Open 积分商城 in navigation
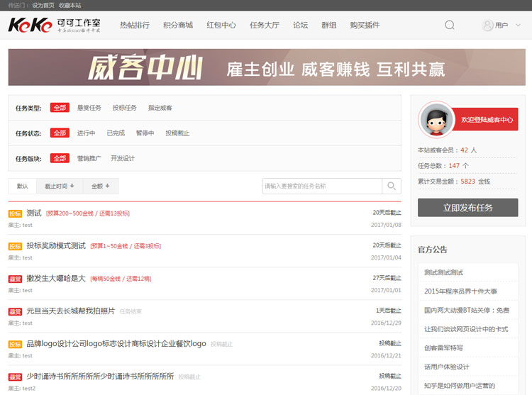This screenshot has width=532, height=395. (x=178, y=25)
